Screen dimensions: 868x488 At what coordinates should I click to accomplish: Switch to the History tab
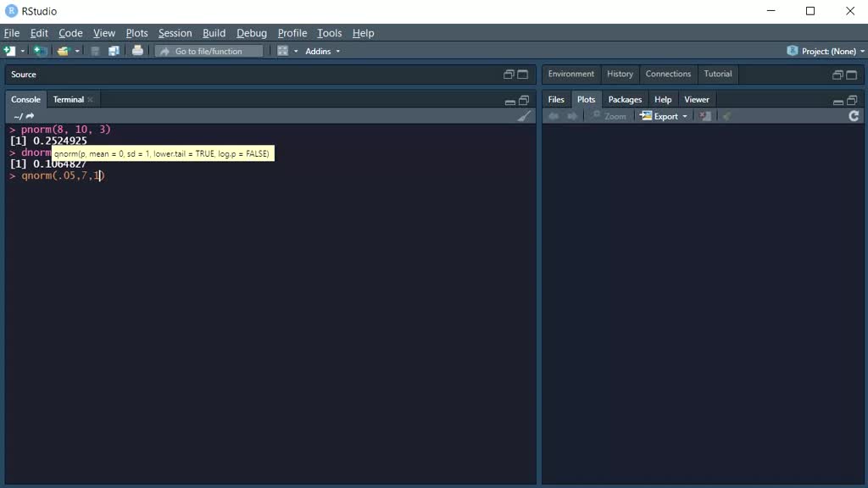tap(620, 74)
